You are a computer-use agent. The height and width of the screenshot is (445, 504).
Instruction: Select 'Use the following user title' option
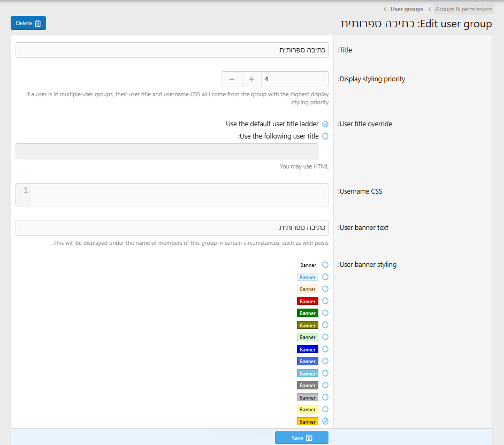tap(325, 136)
